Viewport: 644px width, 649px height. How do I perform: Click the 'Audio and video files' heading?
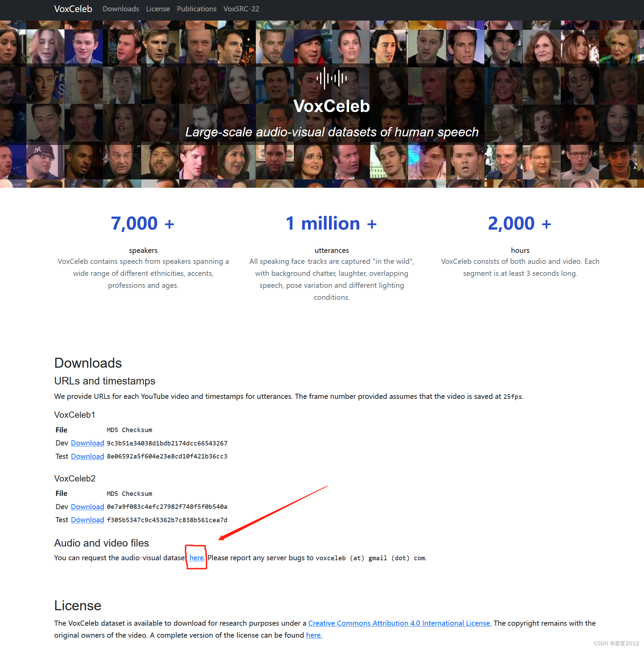tap(101, 543)
